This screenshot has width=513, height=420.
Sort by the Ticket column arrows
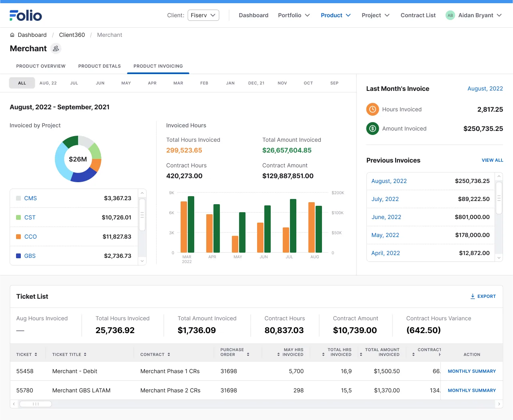36,354
